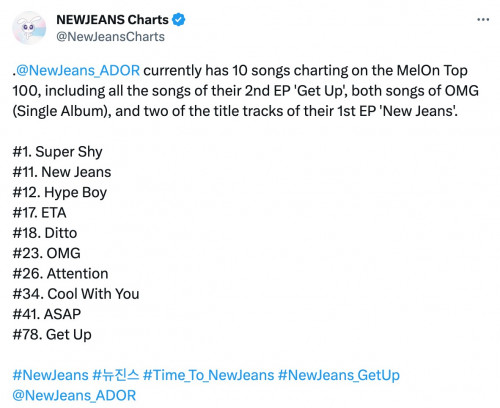Viewport: 500px width, 408px height.
Task: Click the '#18. Ditto' chart entry
Action: pos(45,233)
